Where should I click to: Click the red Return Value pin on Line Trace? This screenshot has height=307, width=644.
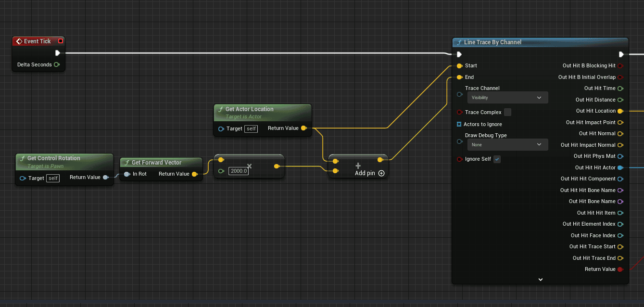click(x=620, y=269)
